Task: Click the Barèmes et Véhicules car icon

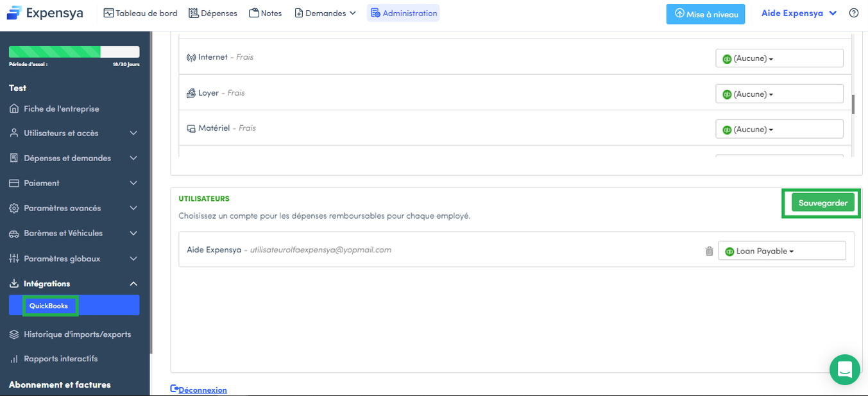Action: coord(14,234)
